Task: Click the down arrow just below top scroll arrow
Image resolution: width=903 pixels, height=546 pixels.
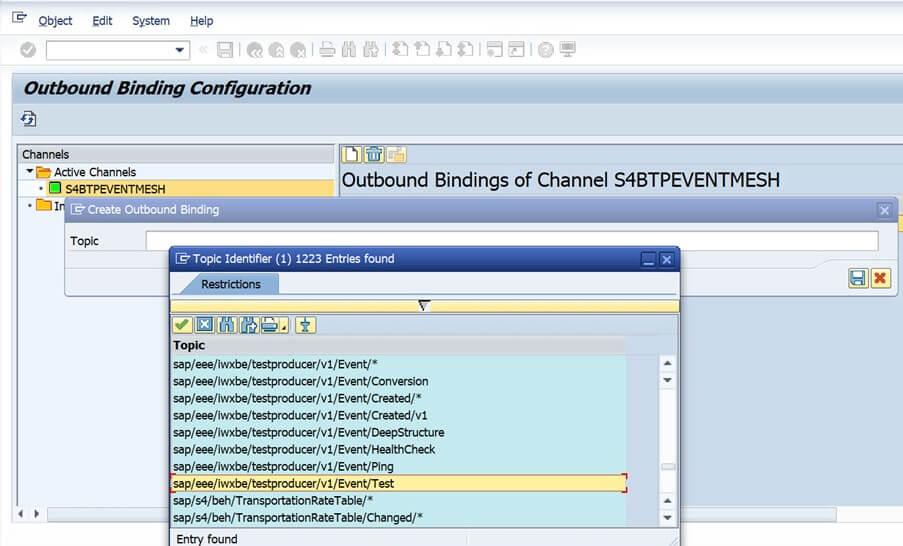Action: [667, 380]
